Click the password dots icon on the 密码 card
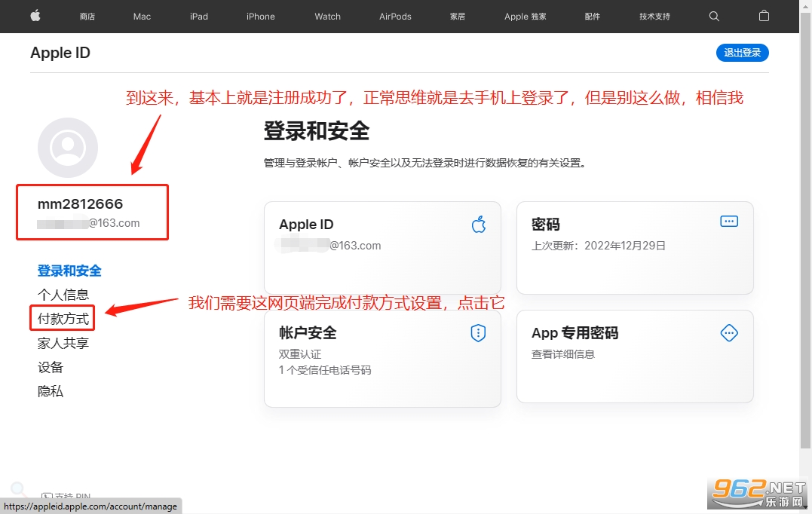812x514 pixels. (x=728, y=221)
